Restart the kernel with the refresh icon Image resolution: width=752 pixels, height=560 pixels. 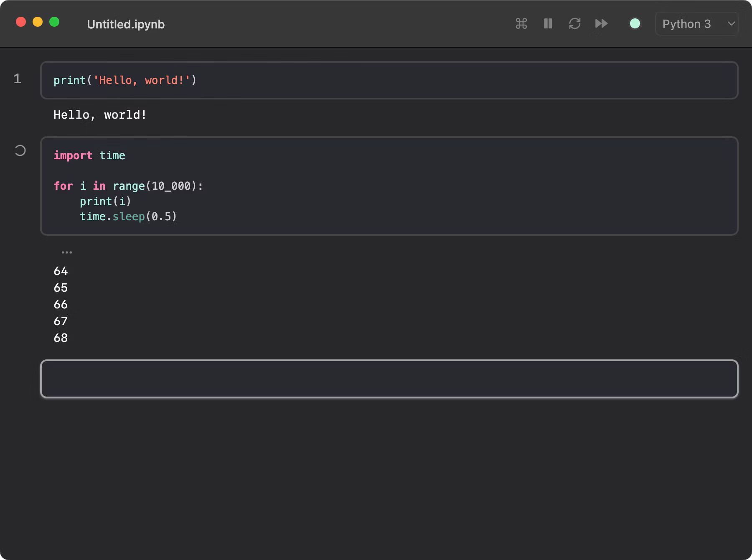click(575, 23)
